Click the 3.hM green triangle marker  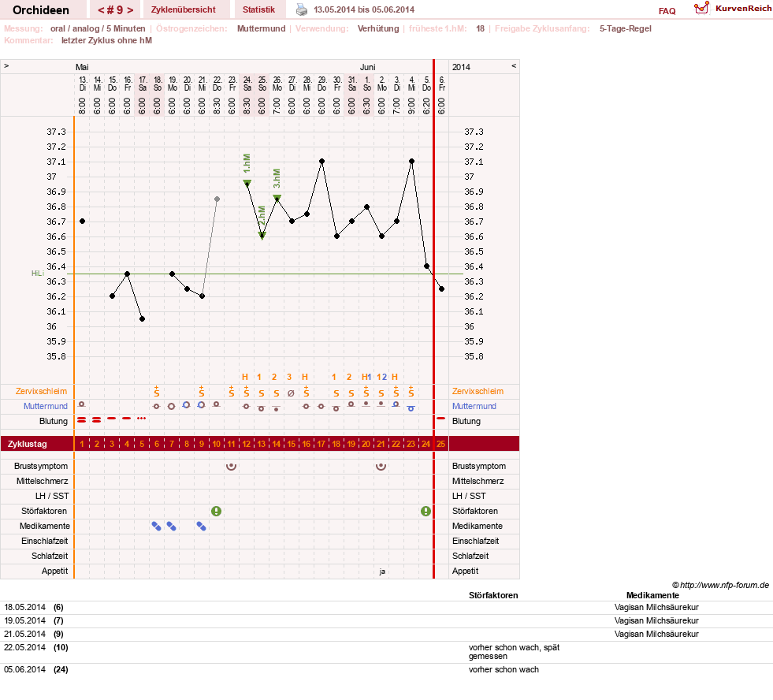click(277, 199)
